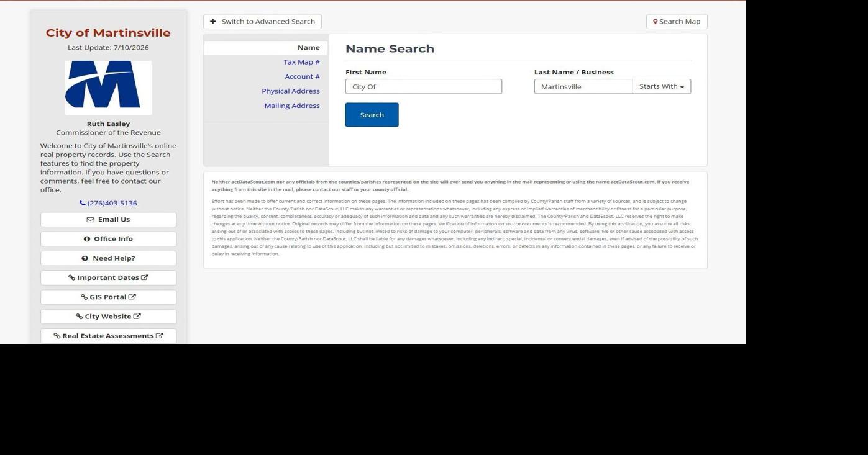This screenshot has width=868, height=455.
Task: Click the chain link icon on Real Estate Assessments
Action: point(57,336)
